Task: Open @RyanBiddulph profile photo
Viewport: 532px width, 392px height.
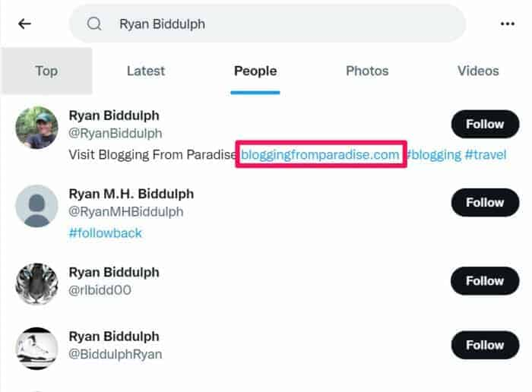Action: pos(36,128)
